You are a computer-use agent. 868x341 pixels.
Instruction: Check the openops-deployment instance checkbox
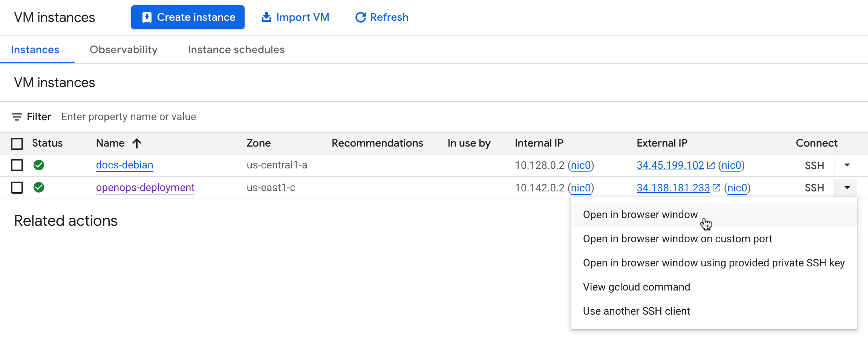[x=17, y=188]
